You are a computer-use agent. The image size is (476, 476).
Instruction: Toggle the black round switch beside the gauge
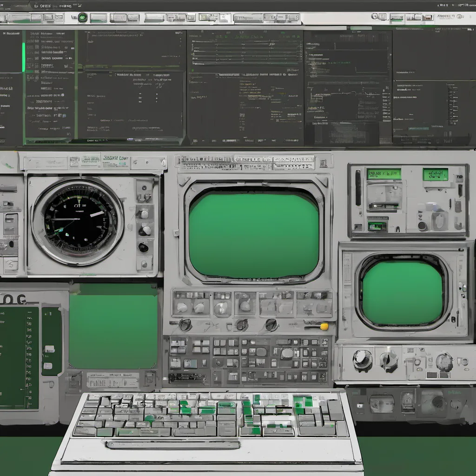pos(144,247)
